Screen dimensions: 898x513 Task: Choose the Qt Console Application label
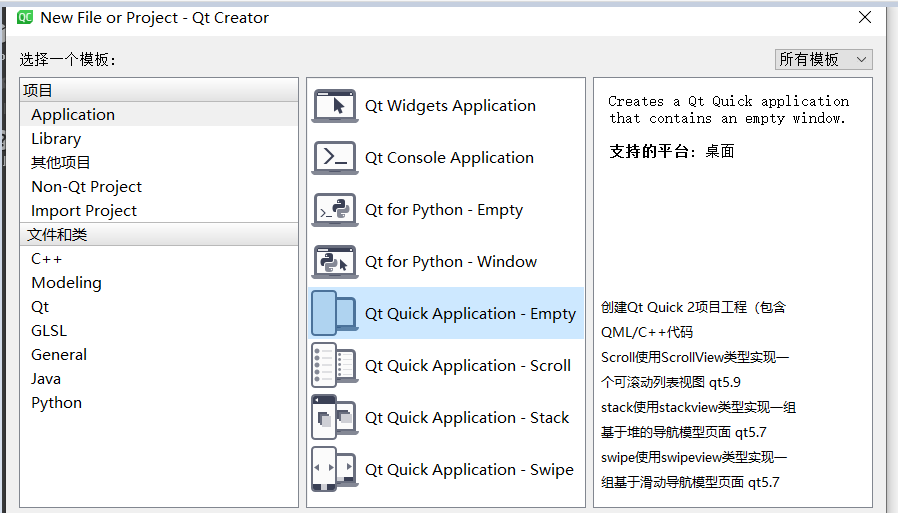(x=449, y=157)
